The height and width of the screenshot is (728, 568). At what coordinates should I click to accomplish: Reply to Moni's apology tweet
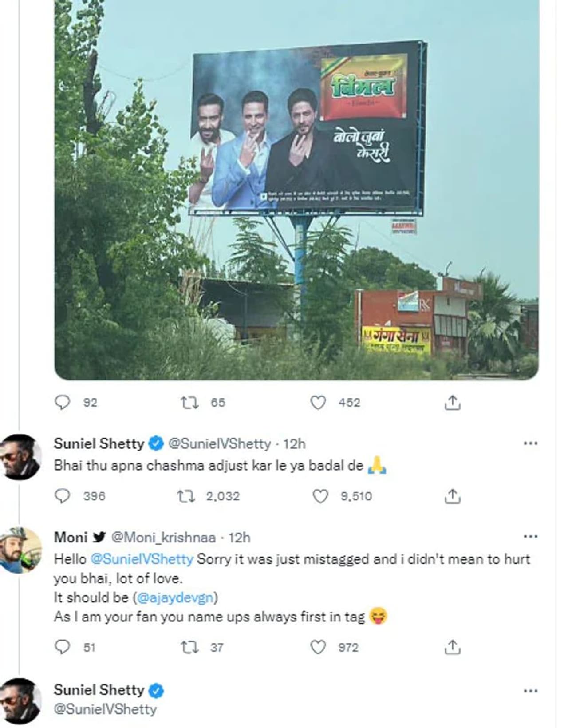point(62,647)
